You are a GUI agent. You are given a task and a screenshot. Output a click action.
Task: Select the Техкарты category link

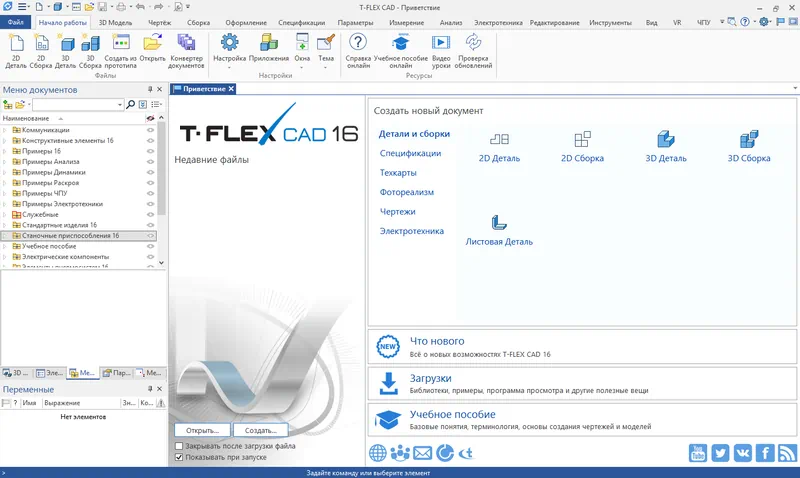pos(398,173)
